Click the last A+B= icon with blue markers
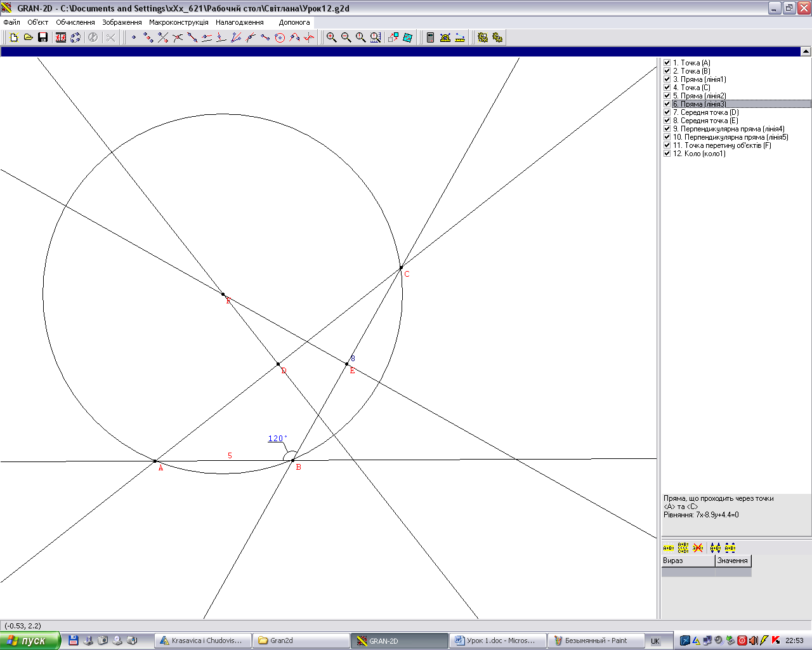812x650 pixels. coord(730,548)
